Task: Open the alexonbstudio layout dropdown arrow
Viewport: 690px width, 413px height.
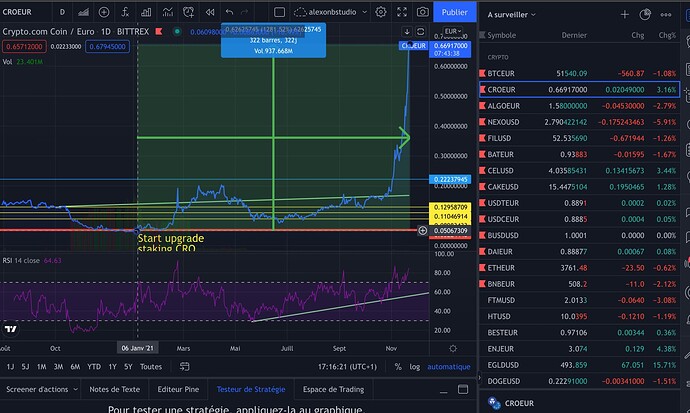Action: pyautogui.click(x=364, y=12)
